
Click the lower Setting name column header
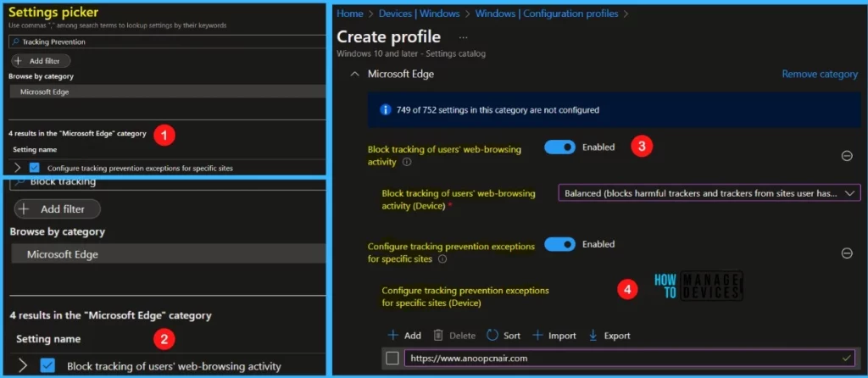[x=48, y=339]
